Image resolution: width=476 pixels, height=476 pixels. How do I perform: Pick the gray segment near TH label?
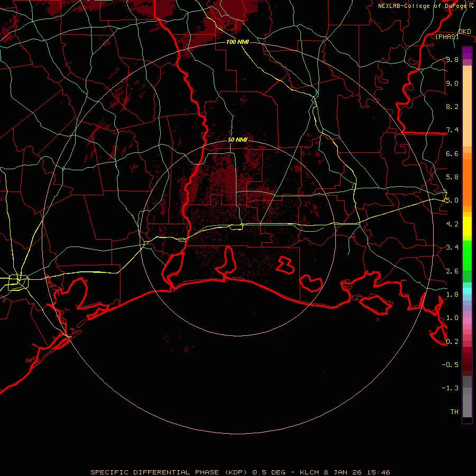click(x=467, y=406)
